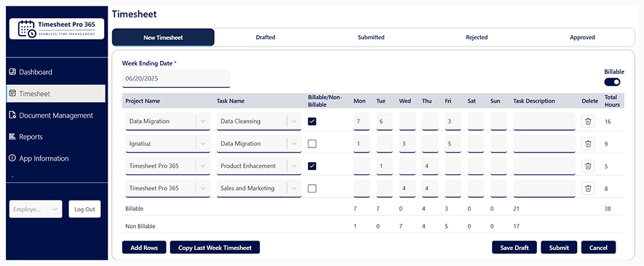Image resolution: width=644 pixels, height=266 pixels.
Task: Uncheck billable for Data Cleansing row
Action: point(312,121)
